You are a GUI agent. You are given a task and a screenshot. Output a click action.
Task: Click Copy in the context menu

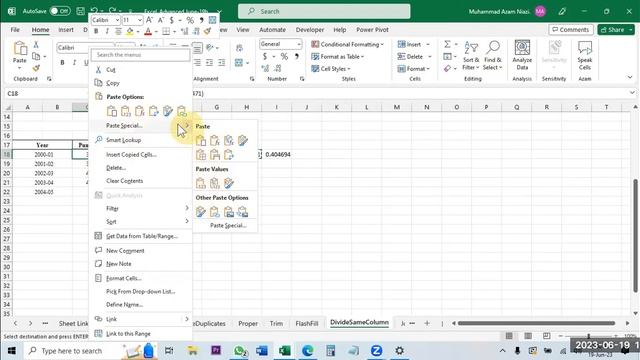point(113,83)
